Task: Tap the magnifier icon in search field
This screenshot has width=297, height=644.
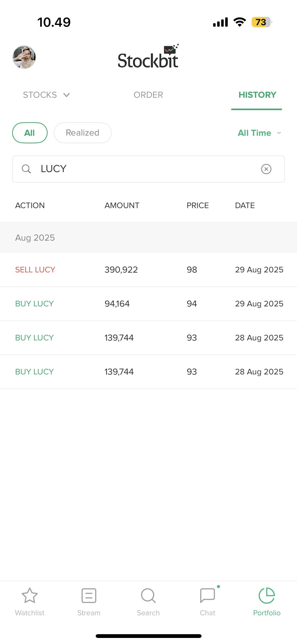Action: 26,169
